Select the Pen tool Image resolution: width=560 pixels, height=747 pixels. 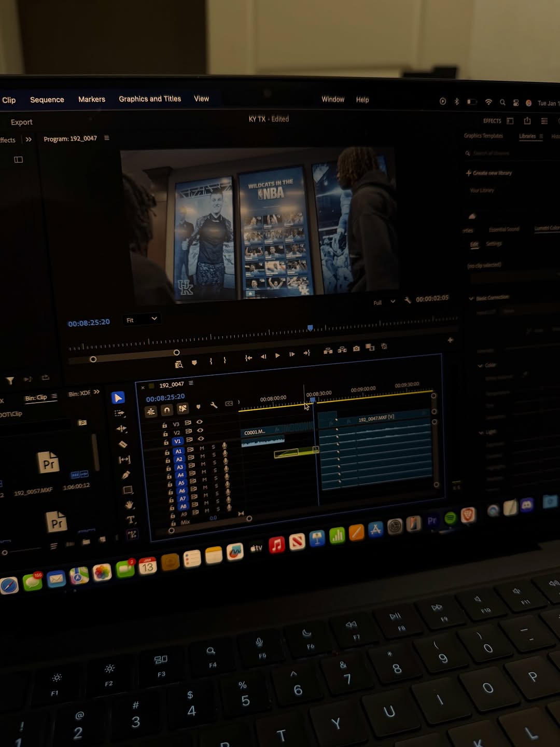(125, 475)
